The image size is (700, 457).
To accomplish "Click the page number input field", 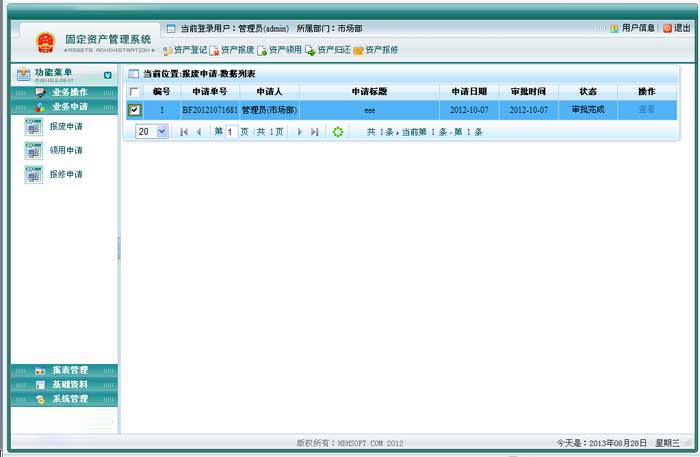I will pos(231,132).
